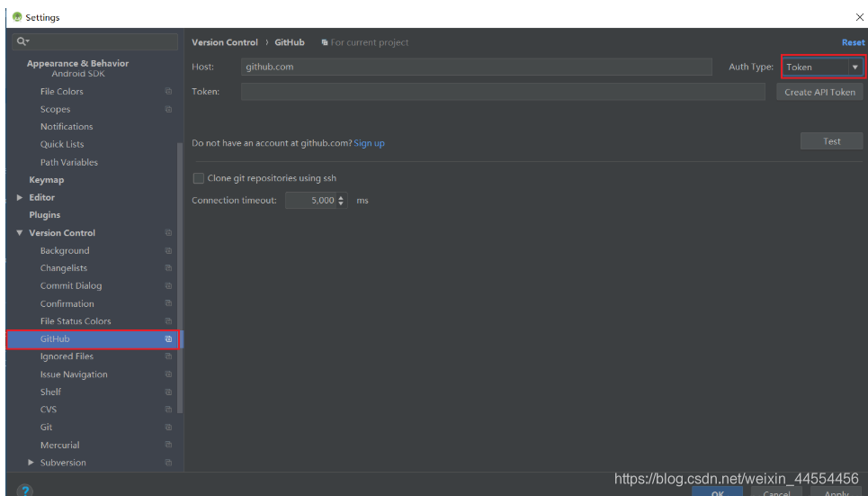Image resolution: width=868 pixels, height=496 pixels.
Task: Click the Android Studio logo in title bar
Action: (17, 16)
